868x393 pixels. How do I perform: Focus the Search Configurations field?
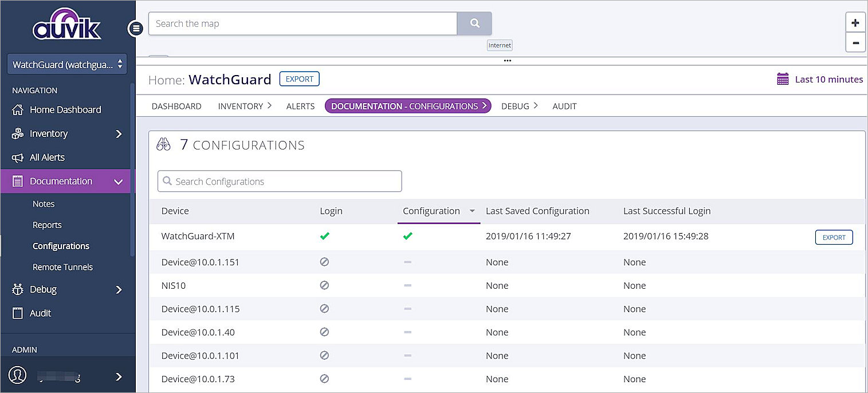280,181
